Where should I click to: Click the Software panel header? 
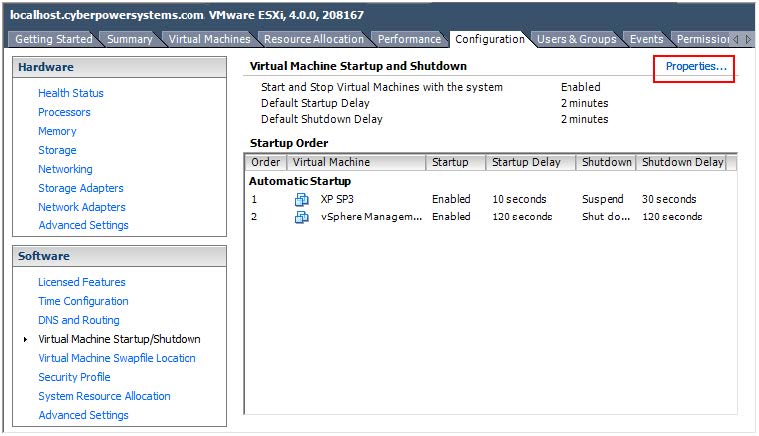pyautogui.click(x=120, y=256)
